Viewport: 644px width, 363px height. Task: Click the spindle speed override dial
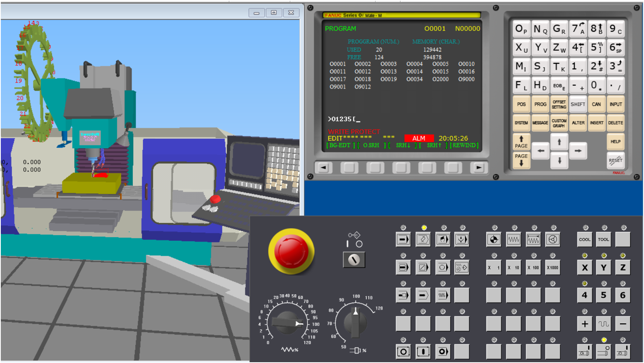click(x=355, y=323)
